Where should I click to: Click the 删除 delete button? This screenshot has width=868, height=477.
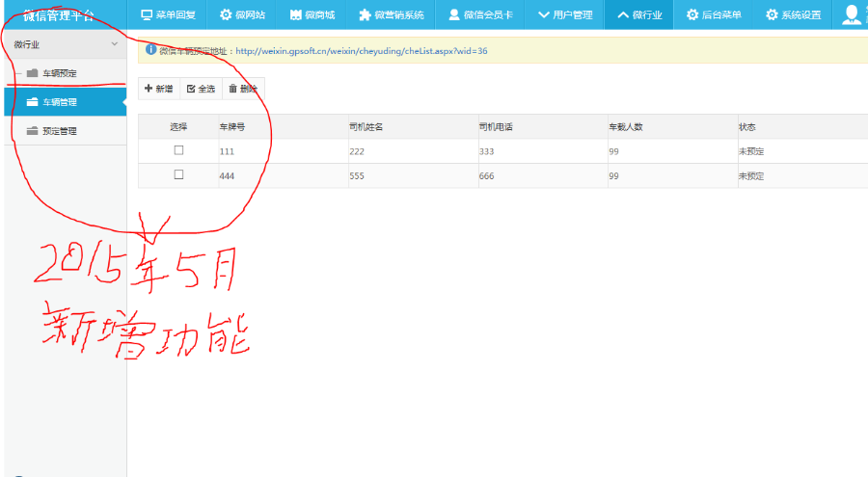tap(243, 89)
